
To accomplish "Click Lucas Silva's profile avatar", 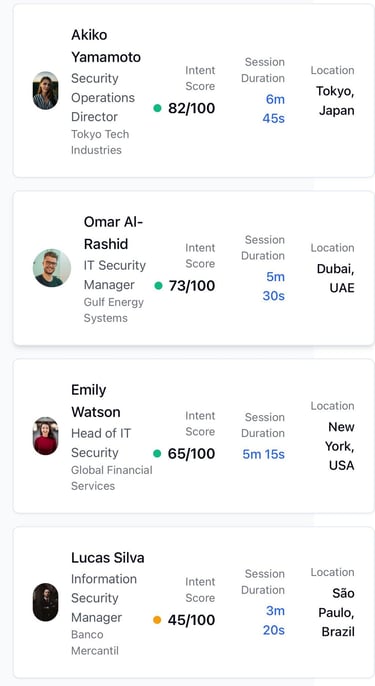I will coord(46,602).
